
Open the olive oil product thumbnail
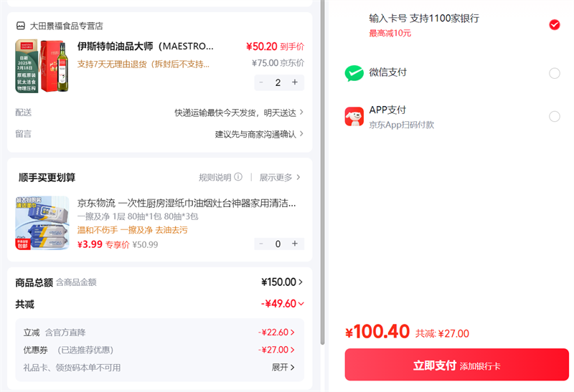[x=42, y=66]
